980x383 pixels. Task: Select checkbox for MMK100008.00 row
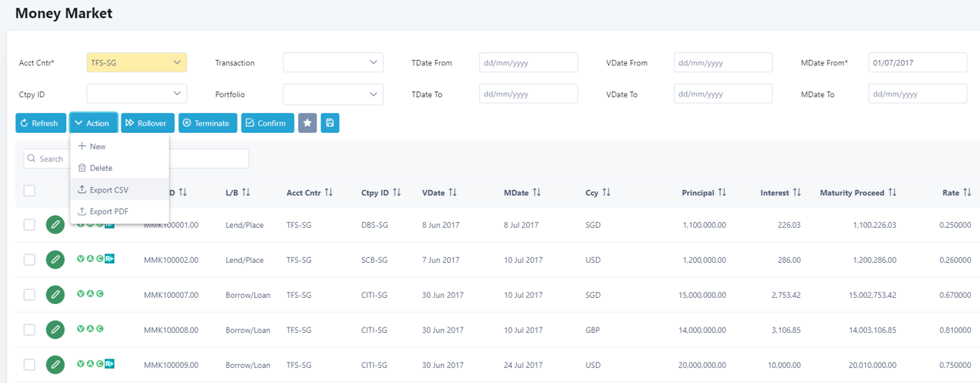(x=30, y=330)
